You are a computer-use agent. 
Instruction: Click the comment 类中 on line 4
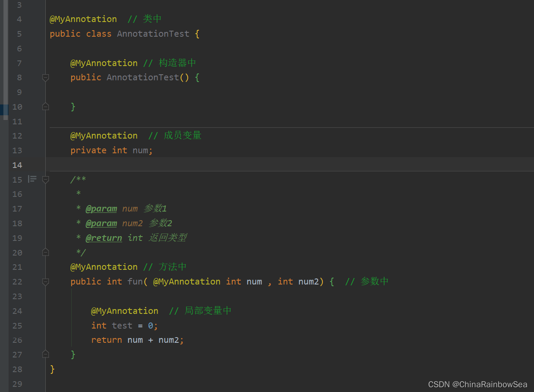tap(152, 19)
